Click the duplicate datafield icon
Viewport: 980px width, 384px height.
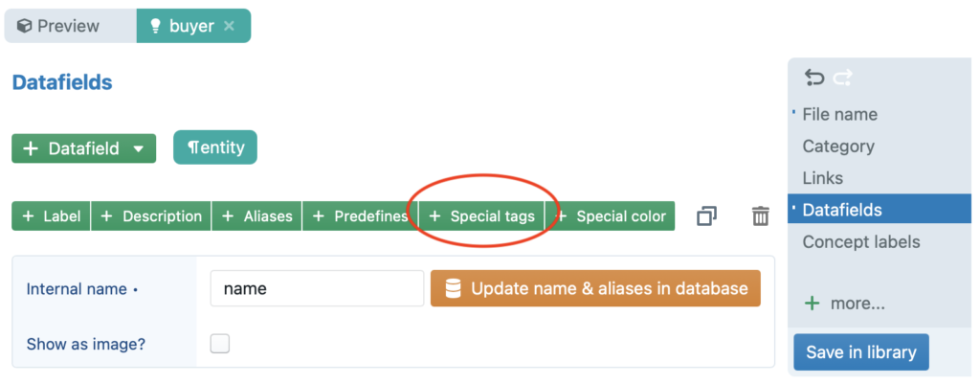706,216
